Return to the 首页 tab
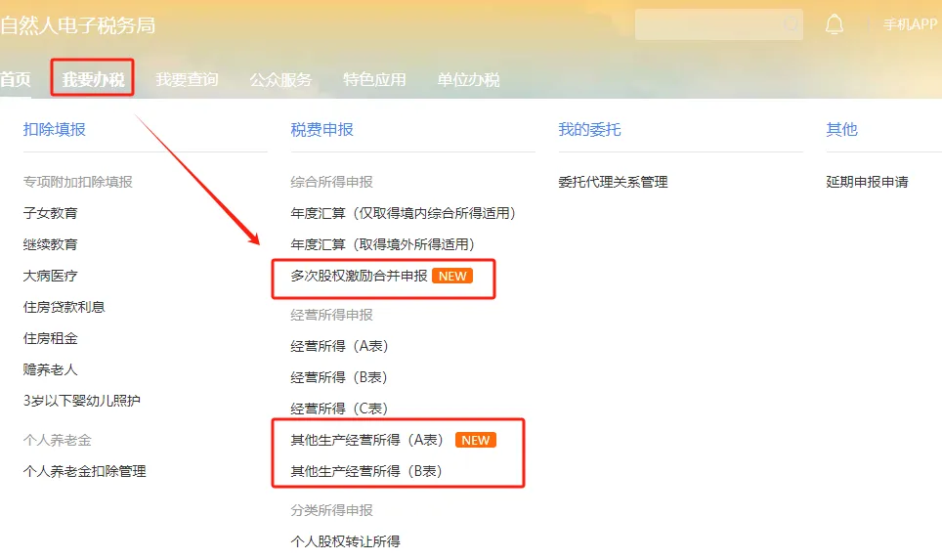 point(15,79)
